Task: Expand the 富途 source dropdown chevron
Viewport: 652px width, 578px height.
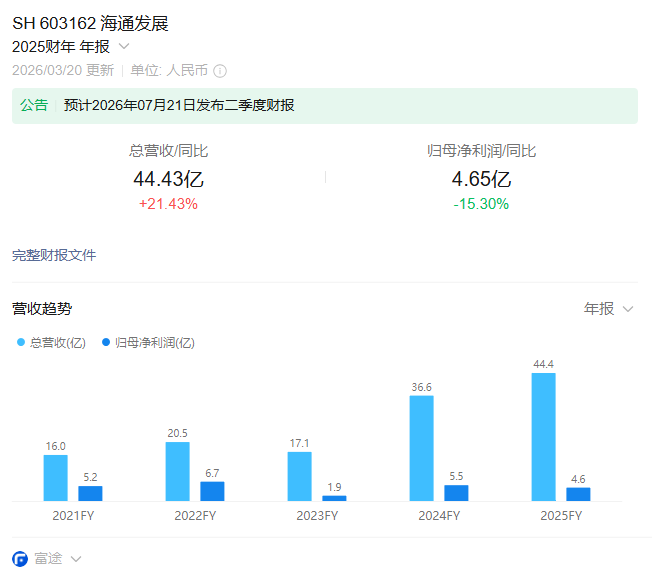Action: [76, 559]
